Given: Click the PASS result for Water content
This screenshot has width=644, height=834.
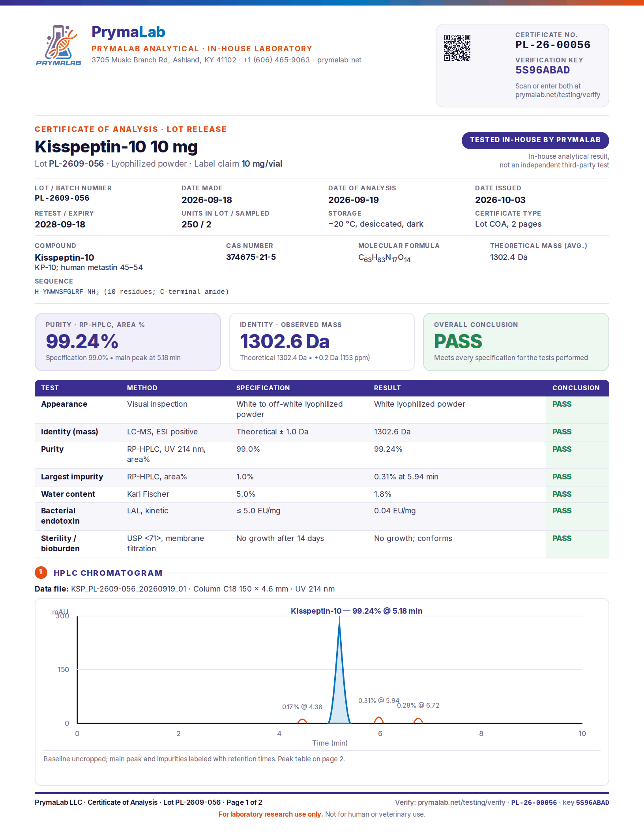Looking at the screenshot, I should click(x=562, y=494).
